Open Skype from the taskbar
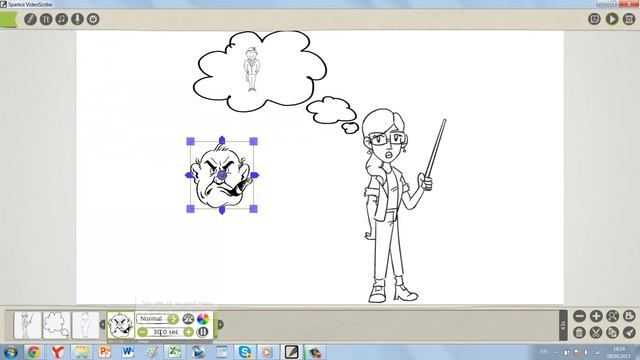The image size is (640, 360). click(244, 352)
